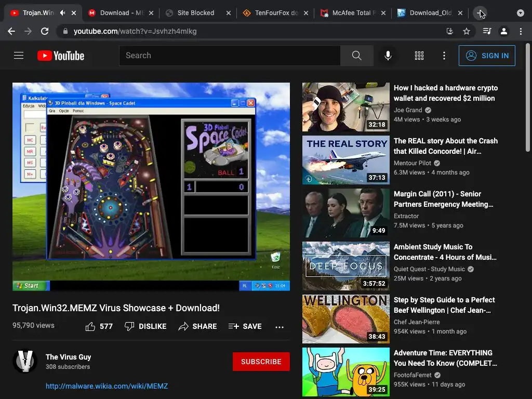The image size is (532, 399).
Task: Open 'The REAL story About the Crash' title
Action: (445, 146)
